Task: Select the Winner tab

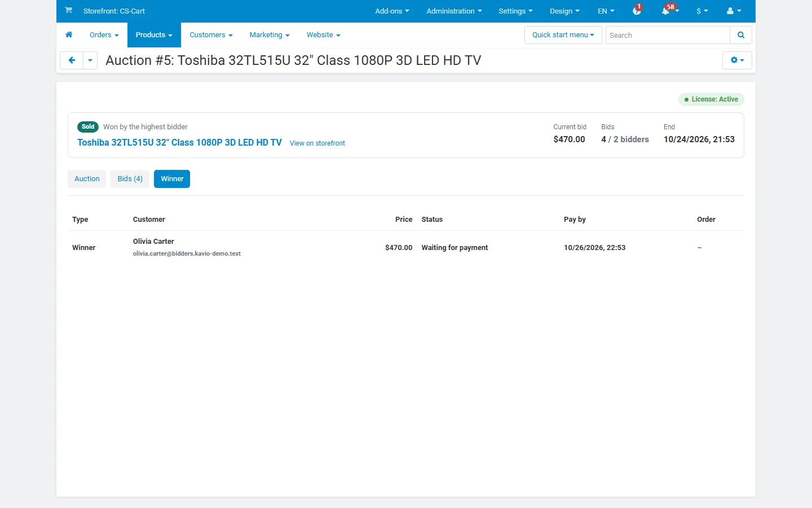Action: click(172, 179)
